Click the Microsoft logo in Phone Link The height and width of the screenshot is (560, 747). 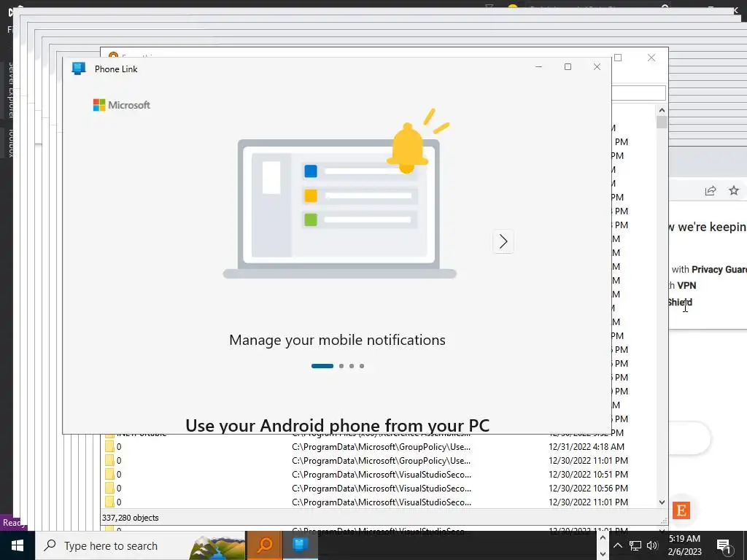coord(122,105)
